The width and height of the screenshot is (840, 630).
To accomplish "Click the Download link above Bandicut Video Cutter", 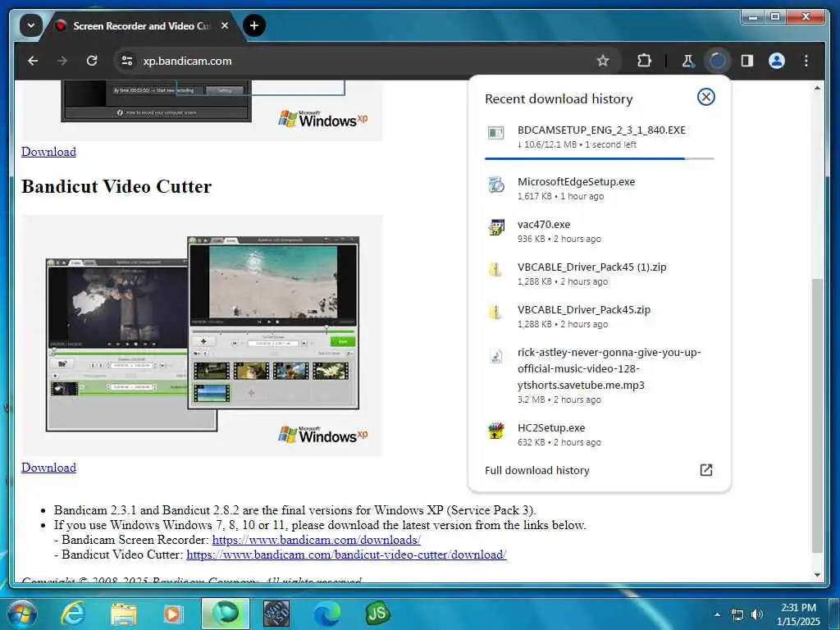I will tap(48, 152).
